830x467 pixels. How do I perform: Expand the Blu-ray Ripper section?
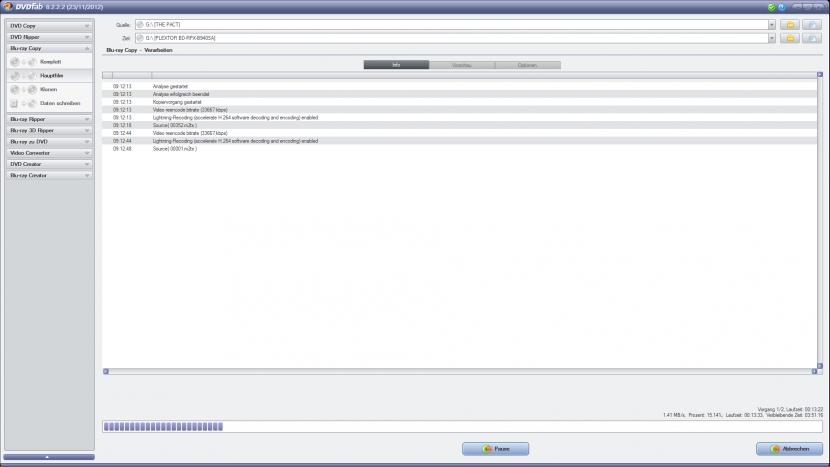[50, 120]
